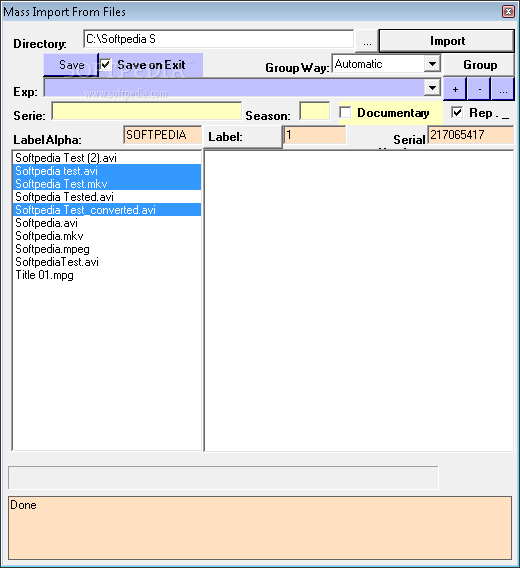The width and height of the screenshot is (520, 568).
Task: Focus the Season input field
Action: pos(315,111)
